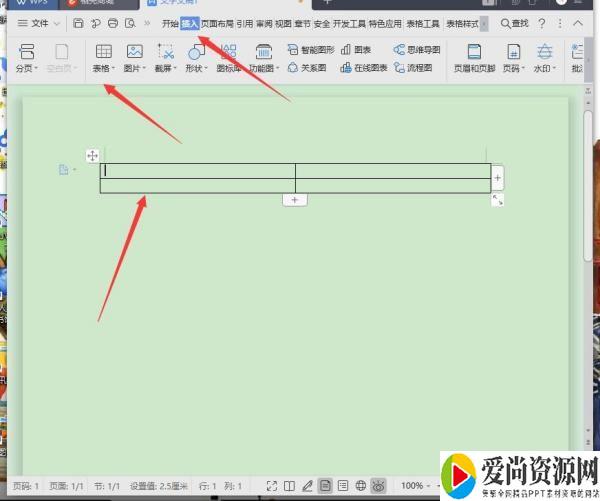Toggle eye protection mode icon

[x=378, y=486]
